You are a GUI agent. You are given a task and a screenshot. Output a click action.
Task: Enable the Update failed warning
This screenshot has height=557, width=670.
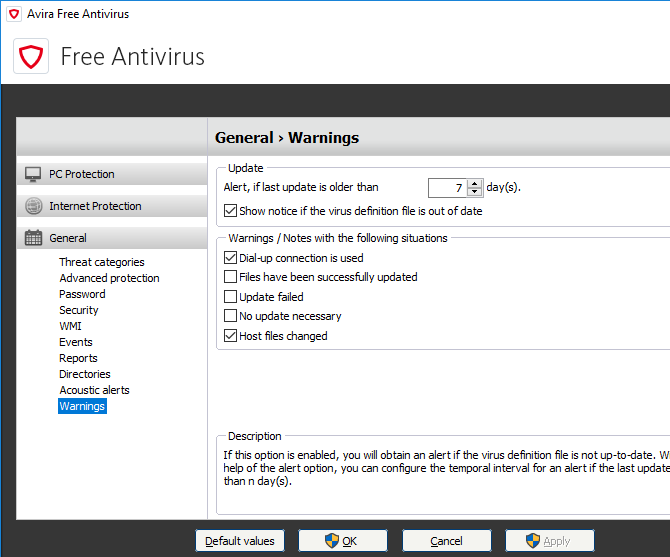[230, 296]
